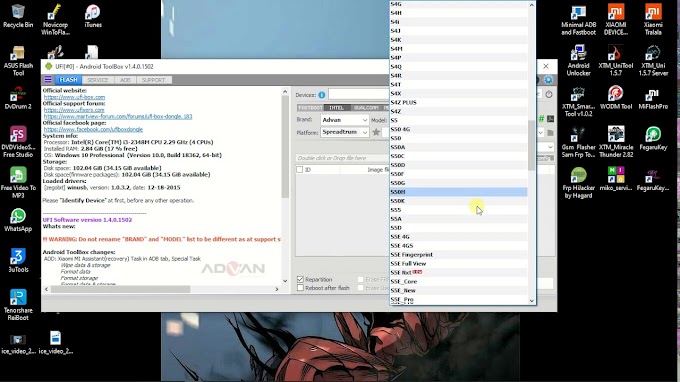Select model S50G in the list
This screenshot has height=382, width=680.
[458, 183]
